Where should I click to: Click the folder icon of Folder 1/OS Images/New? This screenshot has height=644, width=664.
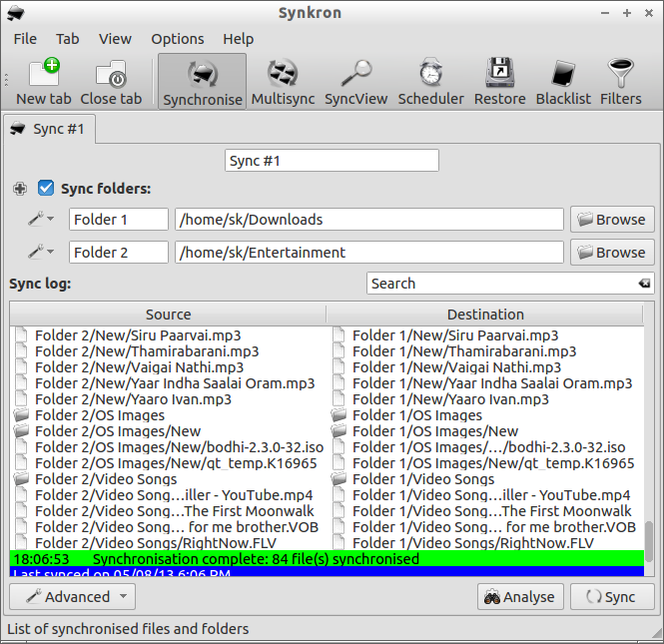point(338,431)
